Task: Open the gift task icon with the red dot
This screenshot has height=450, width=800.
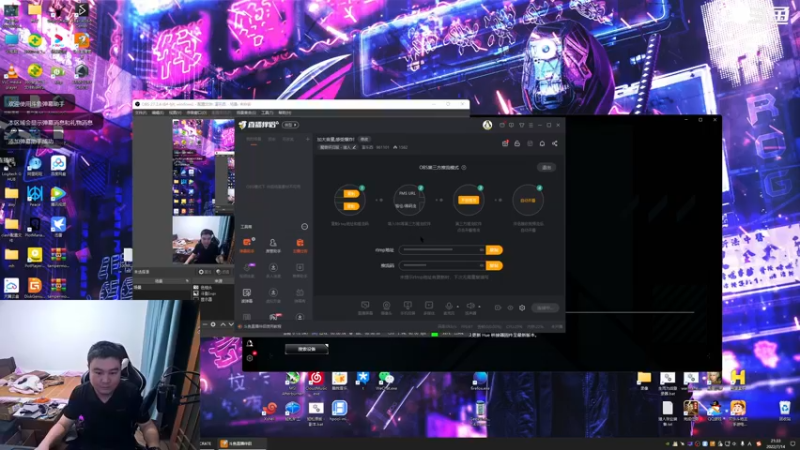Action: pyautogui.click(x=505, y=144)
